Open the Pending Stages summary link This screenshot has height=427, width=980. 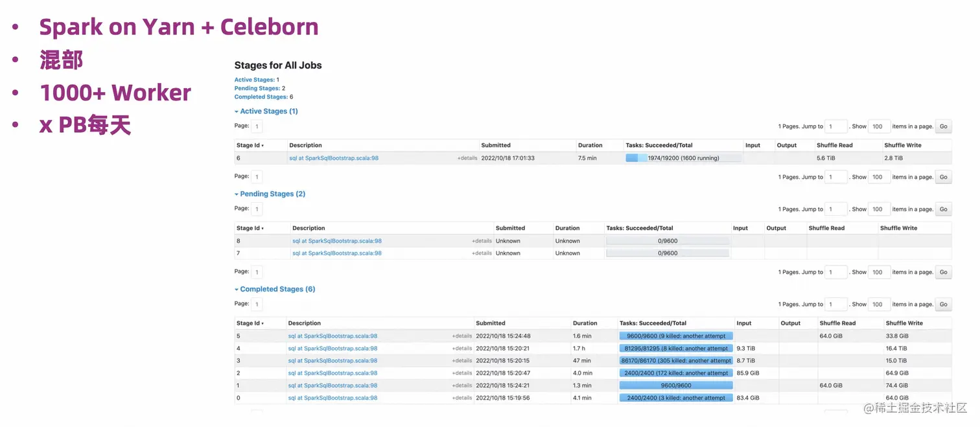click(257, 88)
